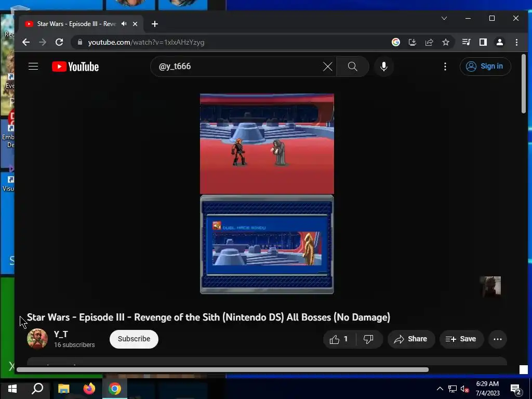Mute the Star Wars tab audio
532x399 pixels.
tap(124, 24)
